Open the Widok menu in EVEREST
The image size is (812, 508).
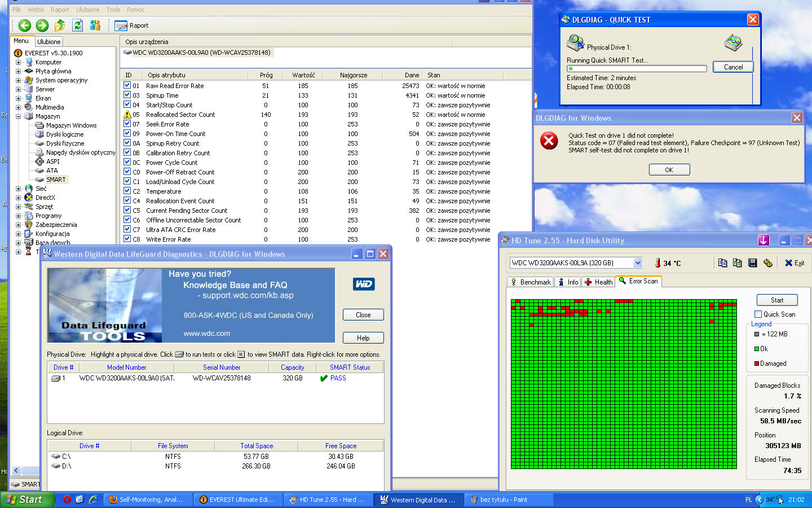pos(36,10)
